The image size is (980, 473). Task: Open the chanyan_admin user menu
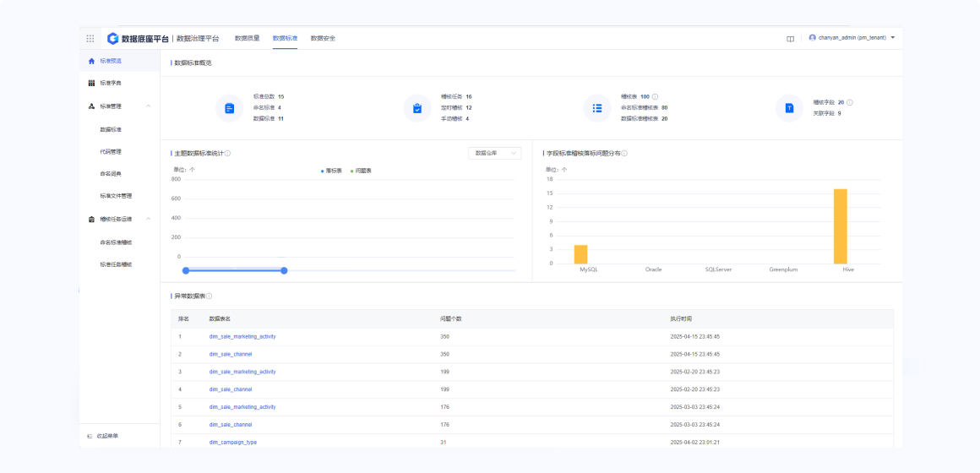(x=851, y=38)
